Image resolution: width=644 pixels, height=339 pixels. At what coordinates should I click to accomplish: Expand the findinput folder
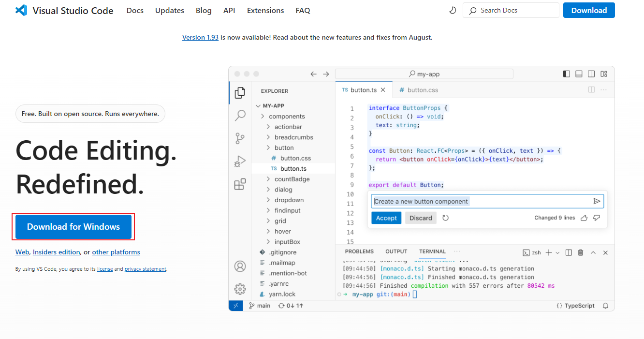coord(268,210)
